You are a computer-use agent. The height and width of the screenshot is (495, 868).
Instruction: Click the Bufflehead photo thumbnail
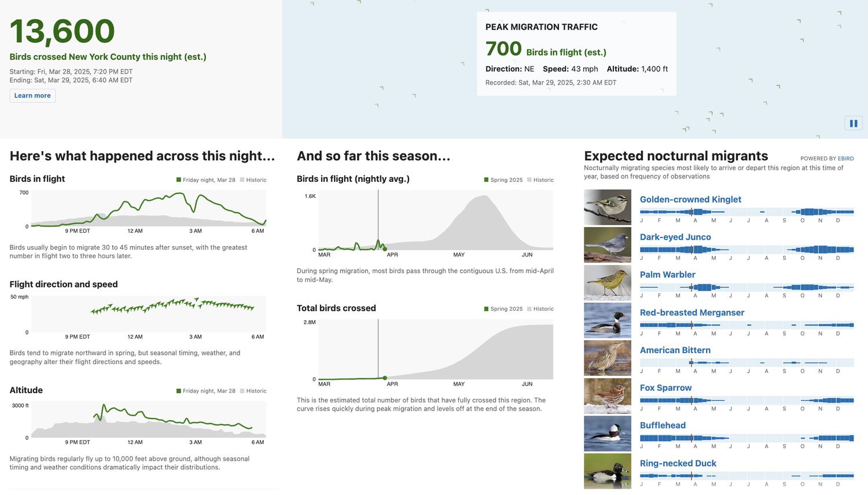point(607,433)
